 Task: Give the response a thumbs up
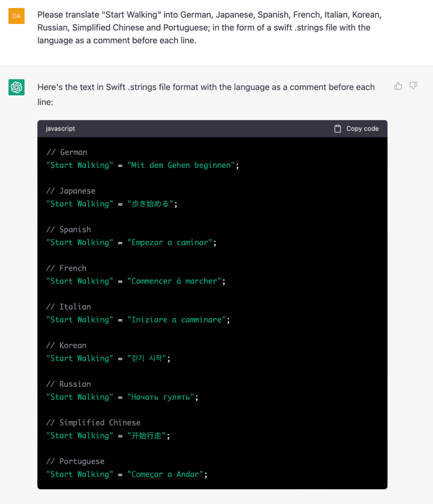(398, 86)
